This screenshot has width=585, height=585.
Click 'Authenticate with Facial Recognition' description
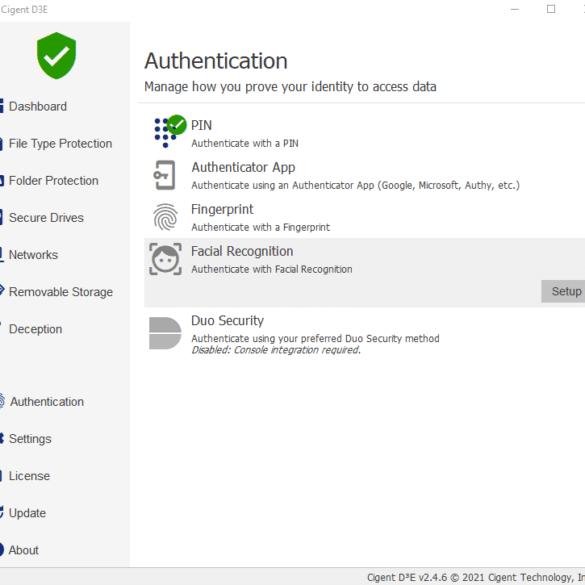[x=272, y=269]
